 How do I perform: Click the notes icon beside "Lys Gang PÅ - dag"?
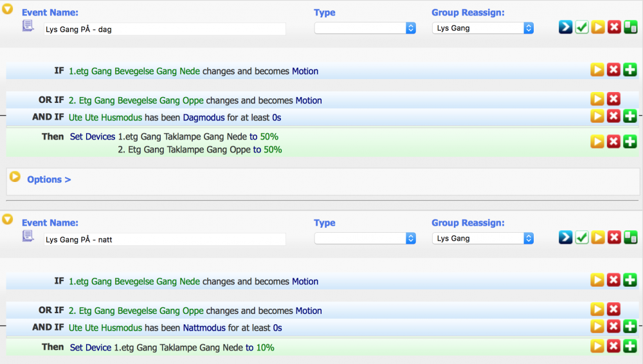[28, 26]
